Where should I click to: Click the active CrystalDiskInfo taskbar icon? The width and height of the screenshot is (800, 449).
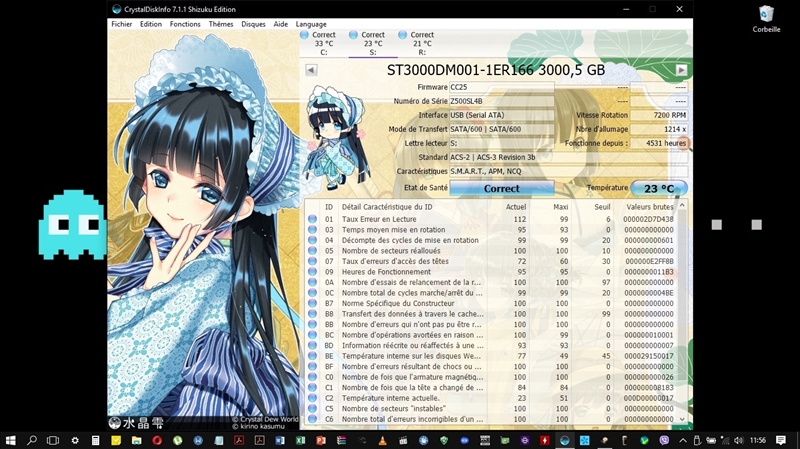click(564, 440)
